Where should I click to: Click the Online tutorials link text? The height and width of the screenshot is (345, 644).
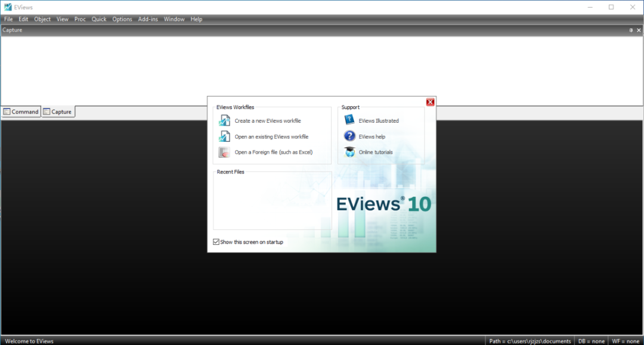pos(376,152)
